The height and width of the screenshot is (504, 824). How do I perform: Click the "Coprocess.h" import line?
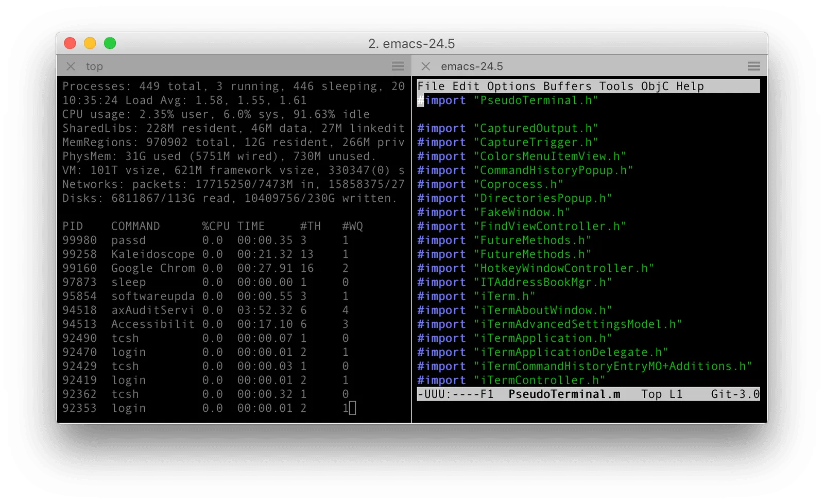point(490,184)
